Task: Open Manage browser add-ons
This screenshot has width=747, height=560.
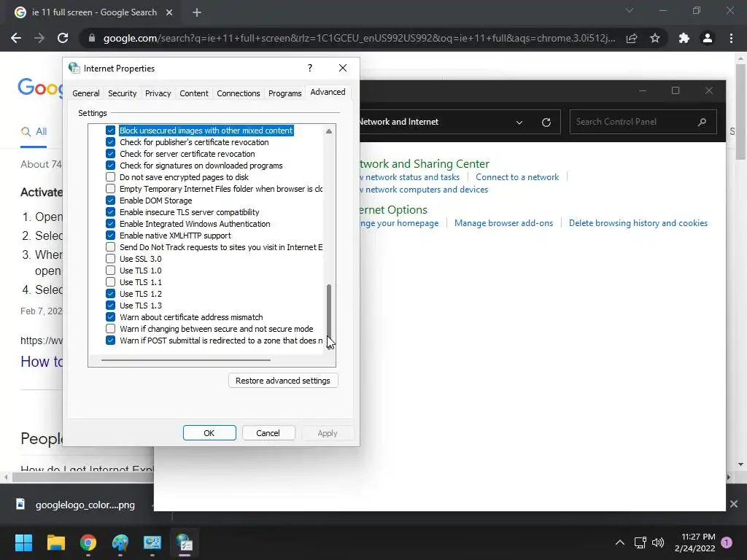Action: tap(503, 223)
